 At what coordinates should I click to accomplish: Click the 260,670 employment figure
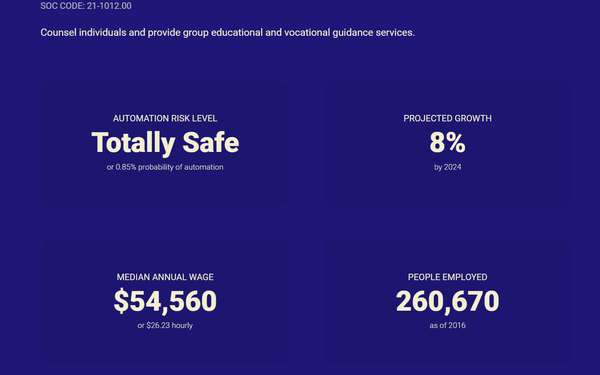tap(447, 301)
